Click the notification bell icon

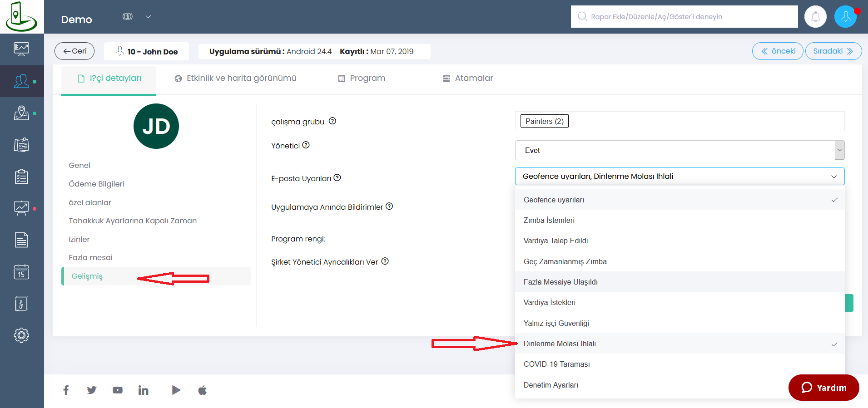coord(815,17)
